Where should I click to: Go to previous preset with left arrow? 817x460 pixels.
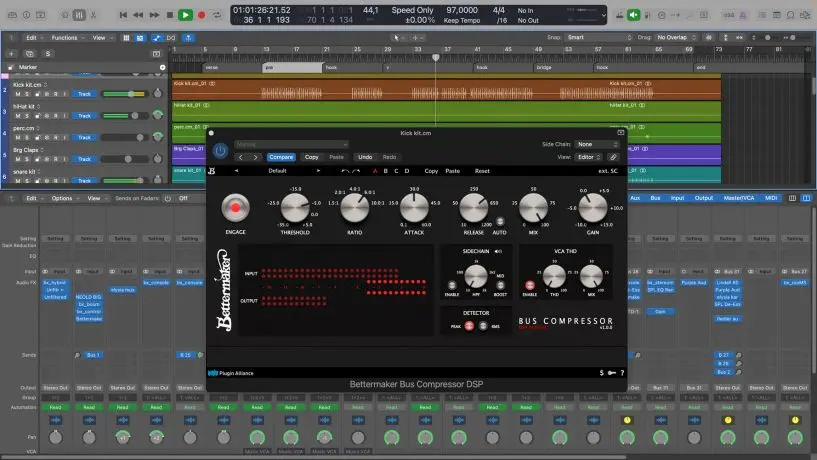[240, 157]
